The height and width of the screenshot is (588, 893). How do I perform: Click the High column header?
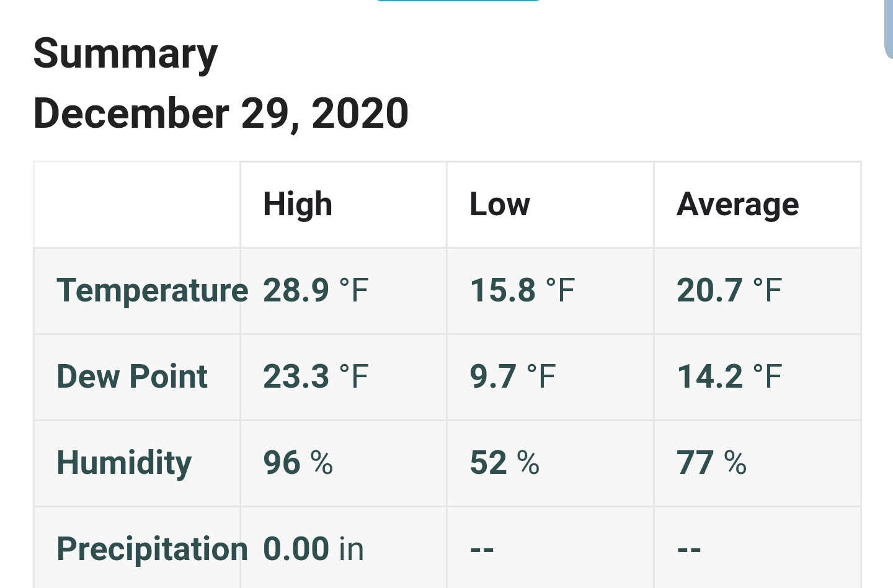coord(298,205)
